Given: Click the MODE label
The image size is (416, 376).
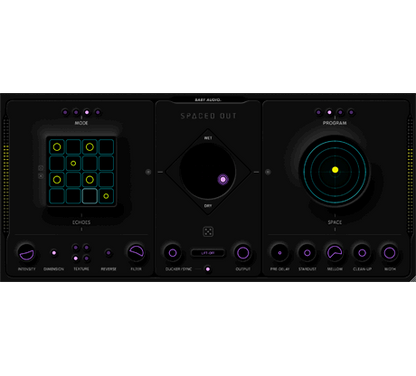Looking at the screenshot, I should (81, 123).
